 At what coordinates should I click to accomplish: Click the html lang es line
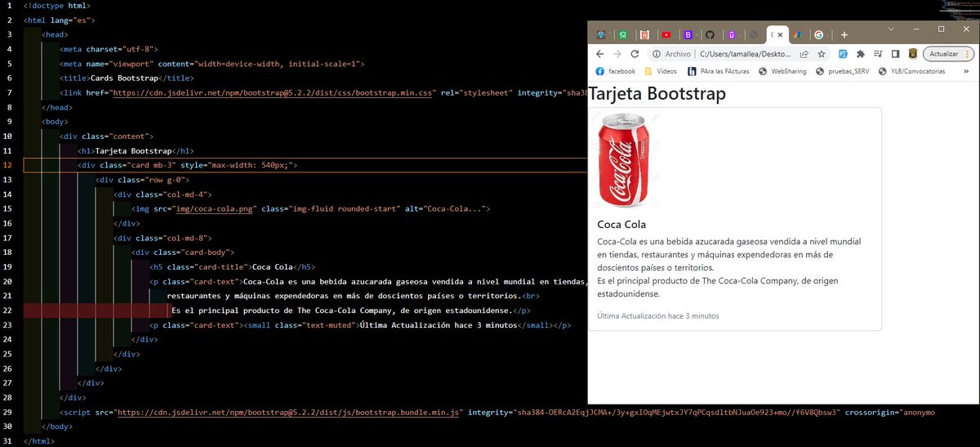(60, 20)
